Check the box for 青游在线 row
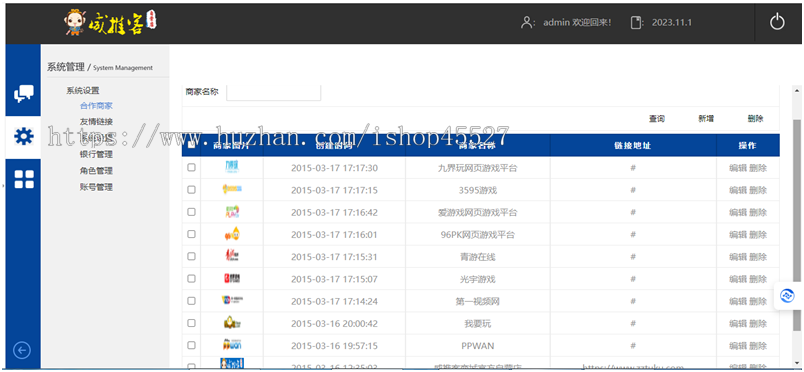 (191, 257)
